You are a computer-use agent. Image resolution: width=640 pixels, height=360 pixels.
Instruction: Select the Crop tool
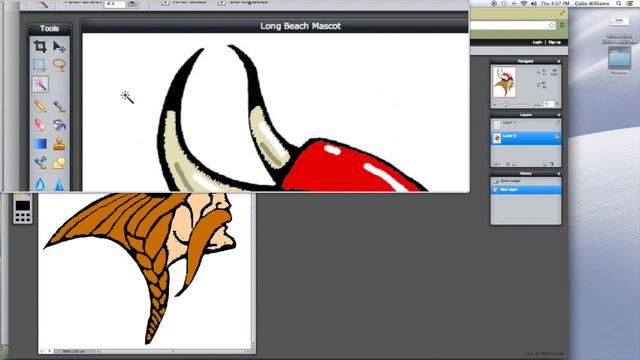[x=40, y=47]
